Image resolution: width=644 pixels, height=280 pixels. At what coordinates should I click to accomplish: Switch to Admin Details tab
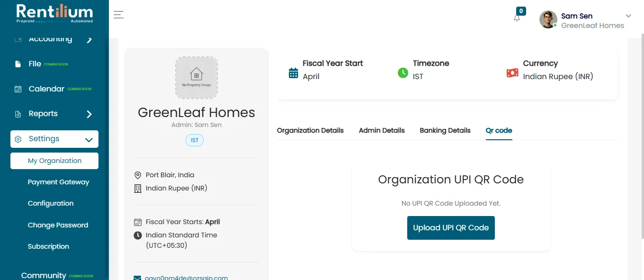coord(382,130)
